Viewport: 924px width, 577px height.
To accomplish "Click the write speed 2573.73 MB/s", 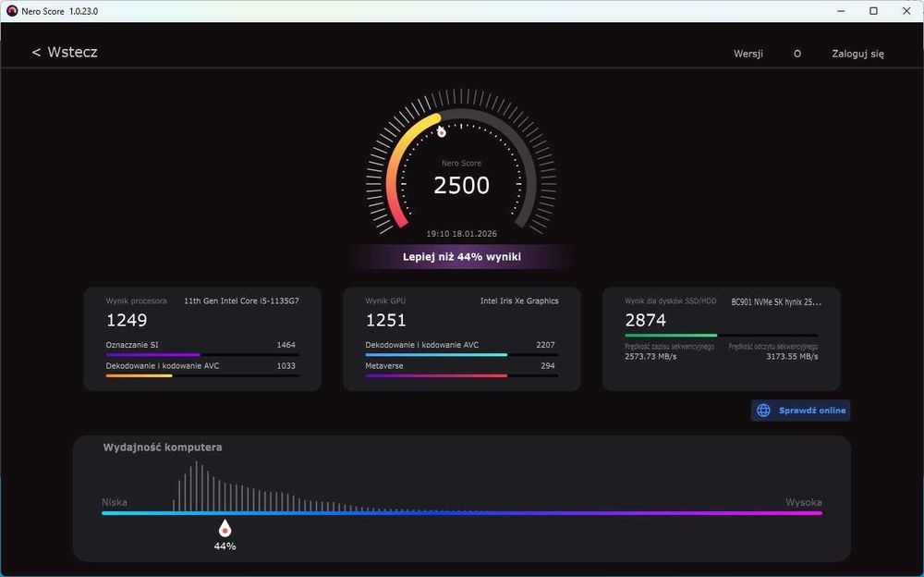I will (x=650, y=357).
